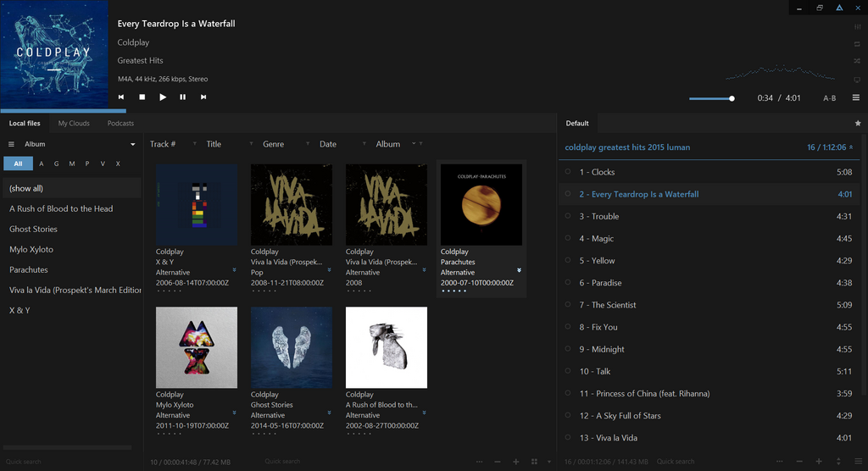Select Ghost Stories in the album list

[x=72, y=229]
